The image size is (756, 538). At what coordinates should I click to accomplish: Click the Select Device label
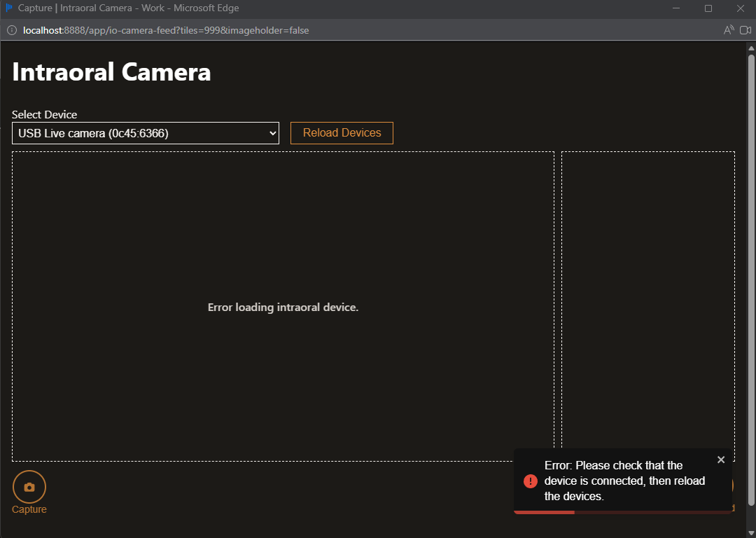click(x=44, y=114)
